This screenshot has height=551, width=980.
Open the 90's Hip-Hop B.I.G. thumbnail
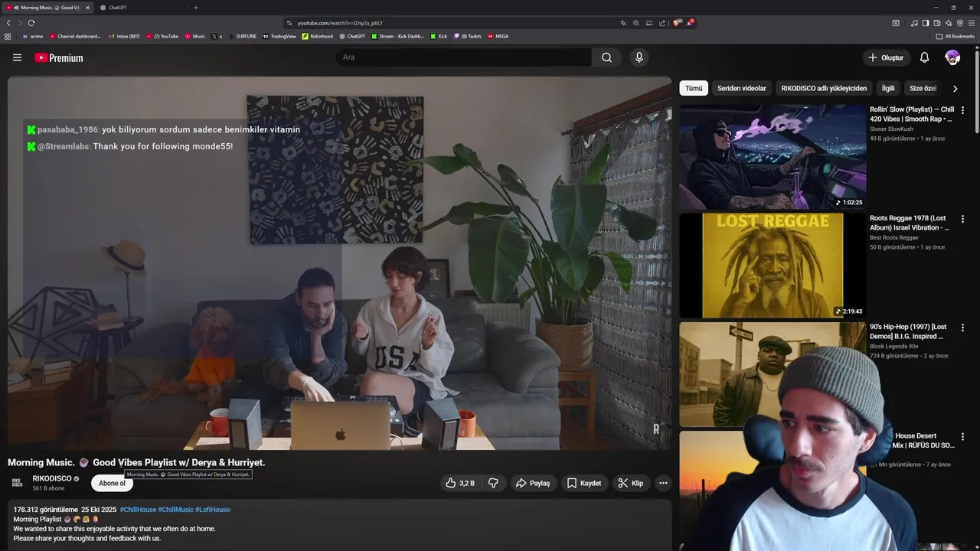coord(773,374)
